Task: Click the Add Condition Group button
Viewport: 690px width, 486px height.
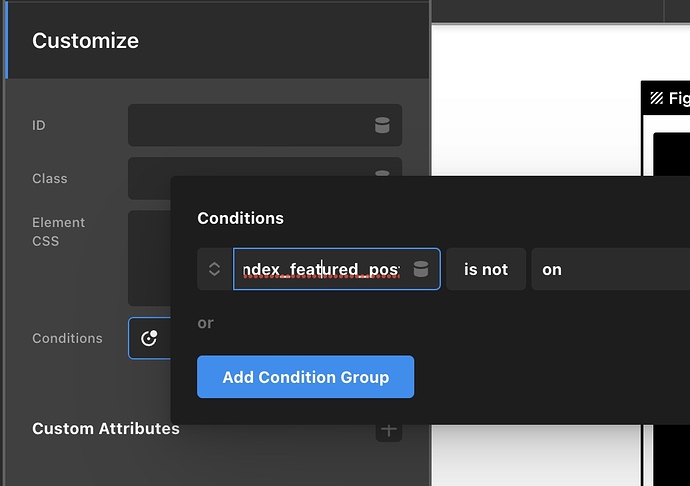Action: click(305, 377)
